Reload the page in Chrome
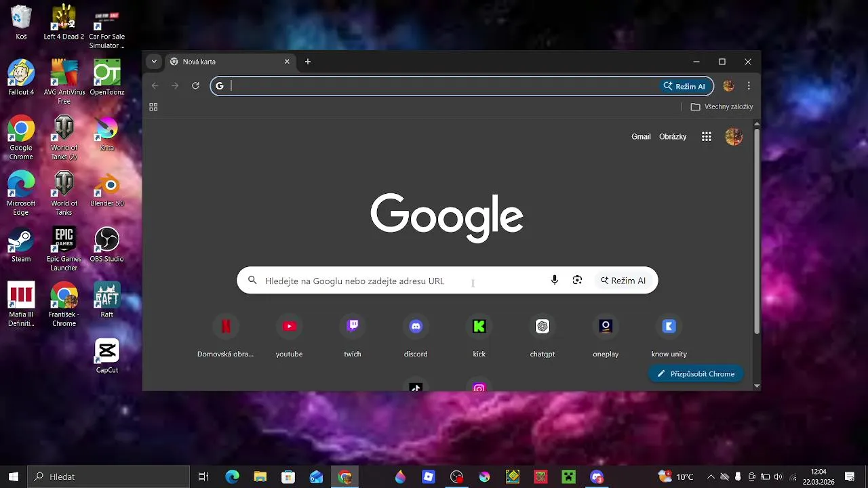The height and width of the screenshot is (488, 868). (195, 86)
